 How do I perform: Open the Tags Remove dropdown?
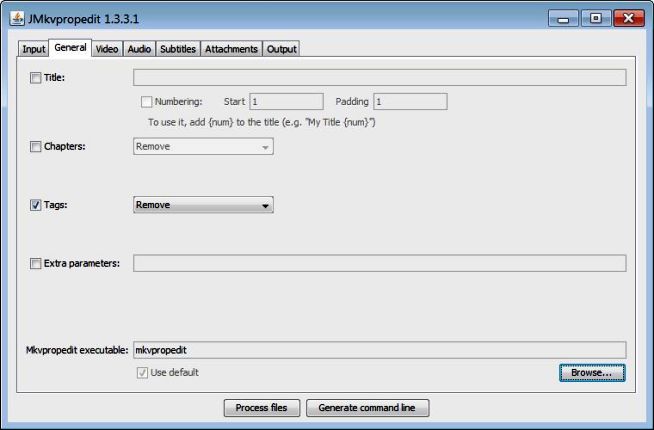(203, 205)
